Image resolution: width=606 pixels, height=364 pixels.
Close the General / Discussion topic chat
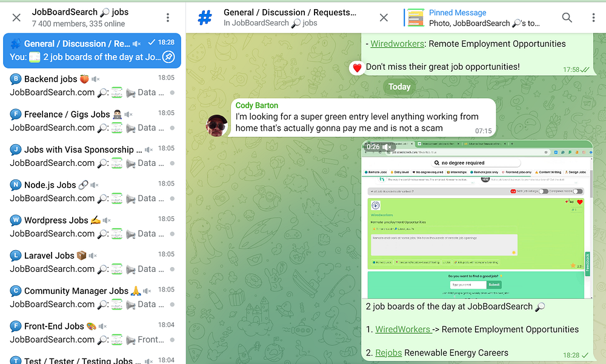click(x=384, y=18)
